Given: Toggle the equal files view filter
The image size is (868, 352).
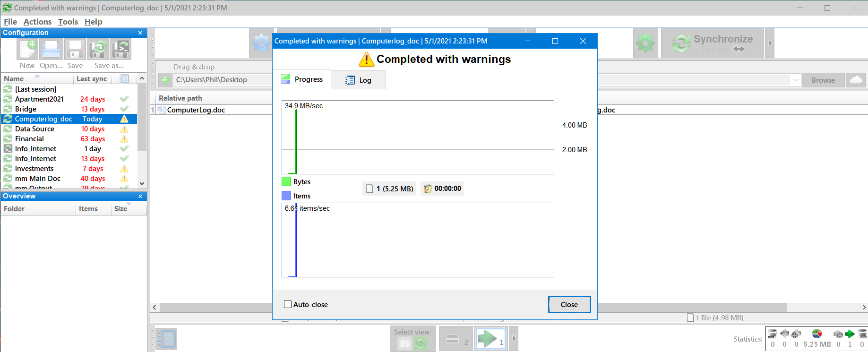Looking at the screenshot, I should 456,339.
